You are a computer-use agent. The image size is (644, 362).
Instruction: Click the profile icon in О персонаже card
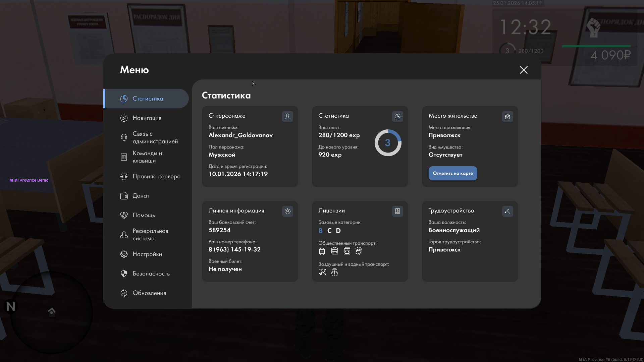point(287,116)
